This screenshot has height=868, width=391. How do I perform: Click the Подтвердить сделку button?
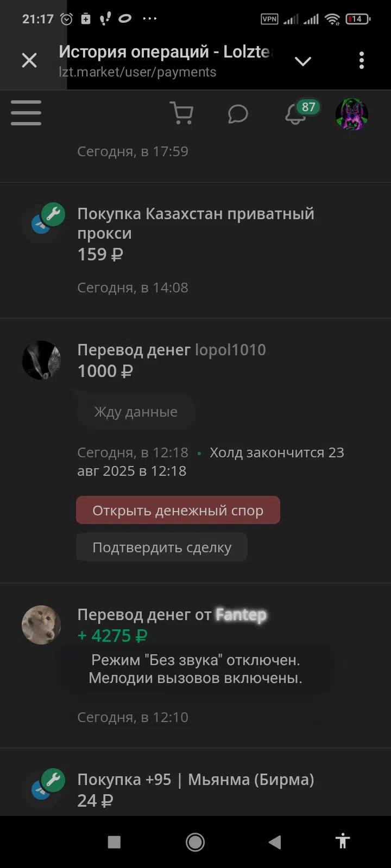tap(162, 547)
